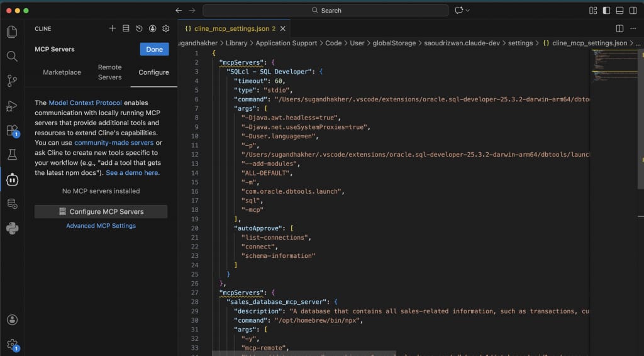644x356 pixels.
Task: Split the editor to the right
Action: pyautogui.click(x=619, y=29)
